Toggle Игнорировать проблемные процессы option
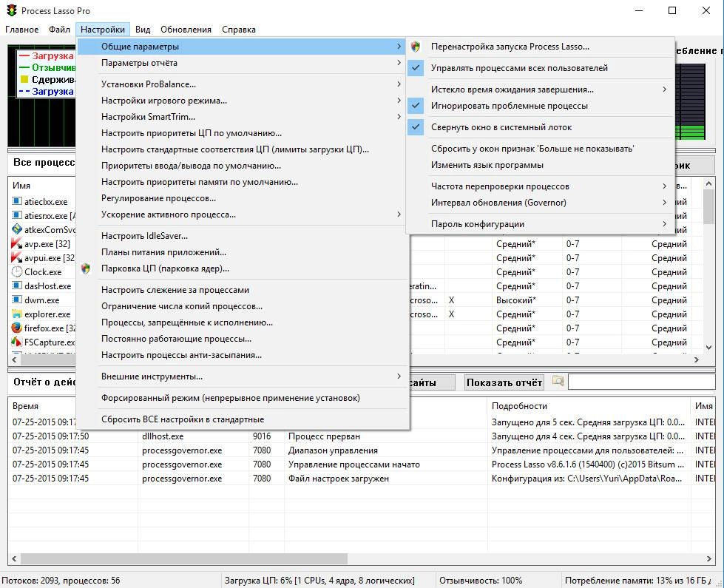The image size is (724, 588). (x=541, y=106)
